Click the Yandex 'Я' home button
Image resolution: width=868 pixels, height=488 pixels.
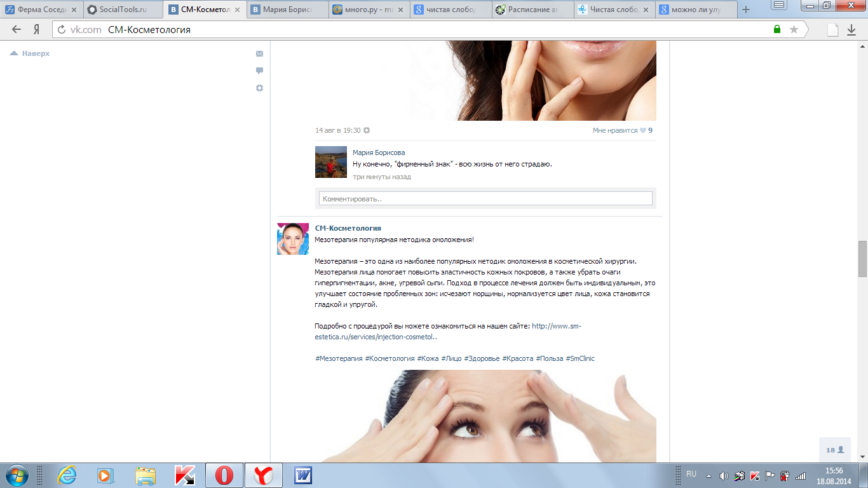(37, 29)
